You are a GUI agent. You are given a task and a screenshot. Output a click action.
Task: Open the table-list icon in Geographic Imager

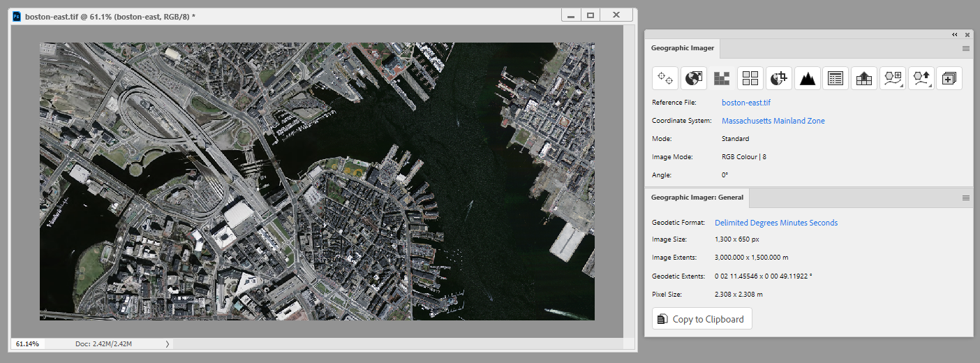coord(836,78)
